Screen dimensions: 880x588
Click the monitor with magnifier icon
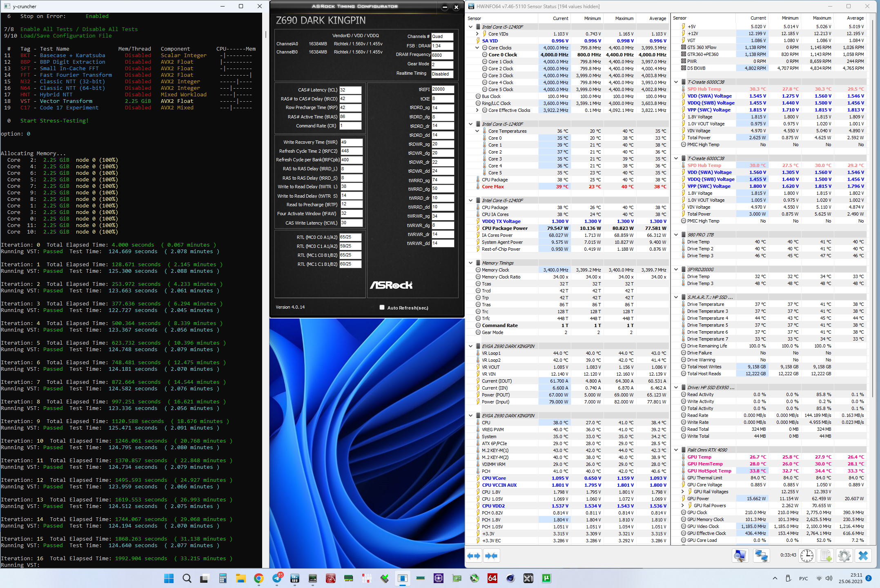740,556
